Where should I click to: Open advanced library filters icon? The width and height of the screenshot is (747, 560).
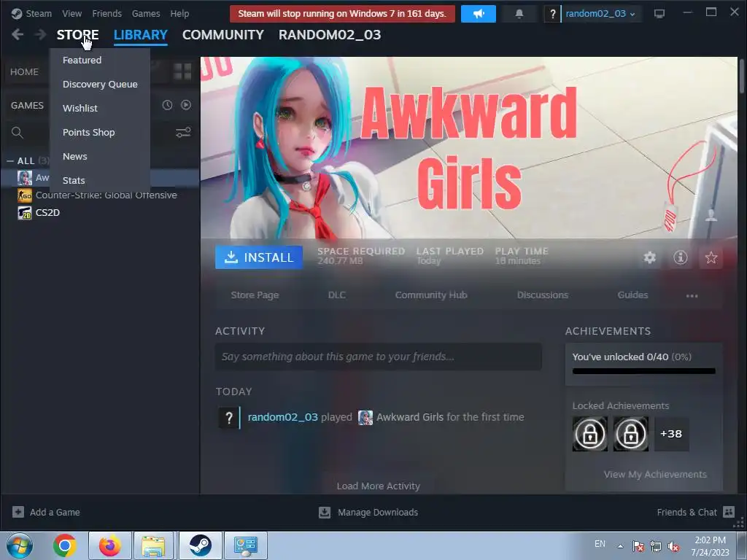183,133
